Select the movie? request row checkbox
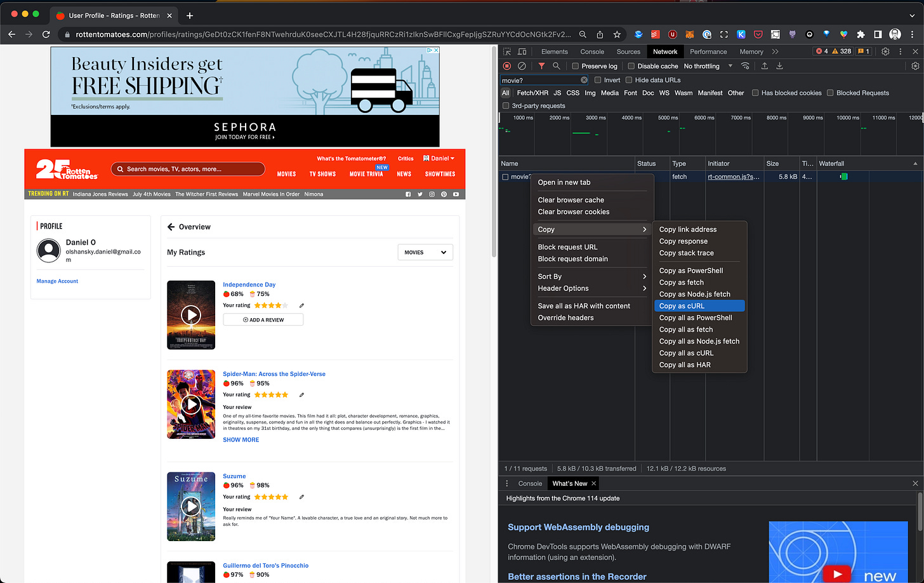 pyautogui.click(x=506, y=177)
